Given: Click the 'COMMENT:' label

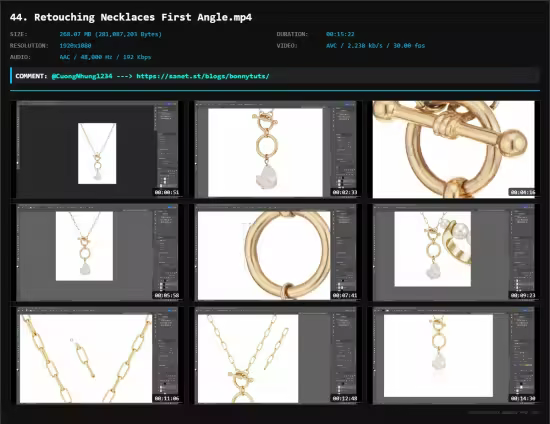Looking at the screenshot, I should (31, 76).
